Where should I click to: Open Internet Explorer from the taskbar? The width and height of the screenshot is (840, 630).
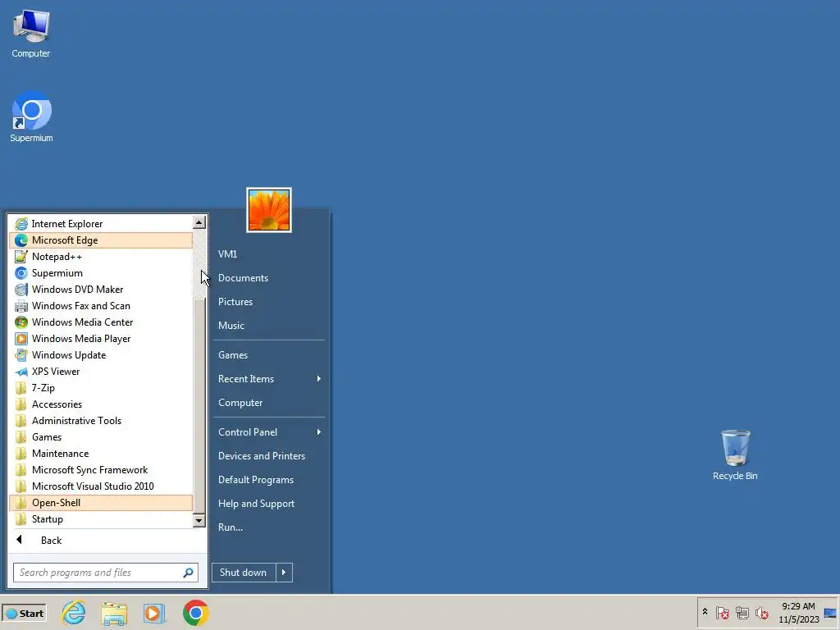[x=74, y=613]
